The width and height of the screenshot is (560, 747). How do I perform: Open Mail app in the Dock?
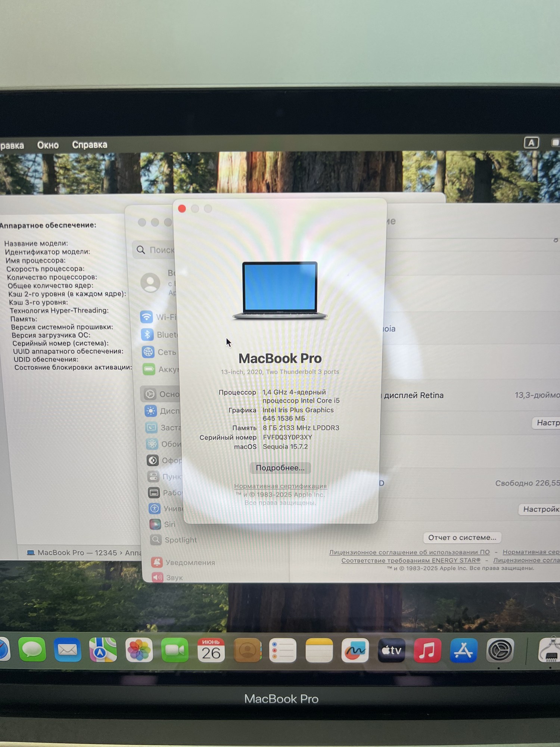(68, 650)
